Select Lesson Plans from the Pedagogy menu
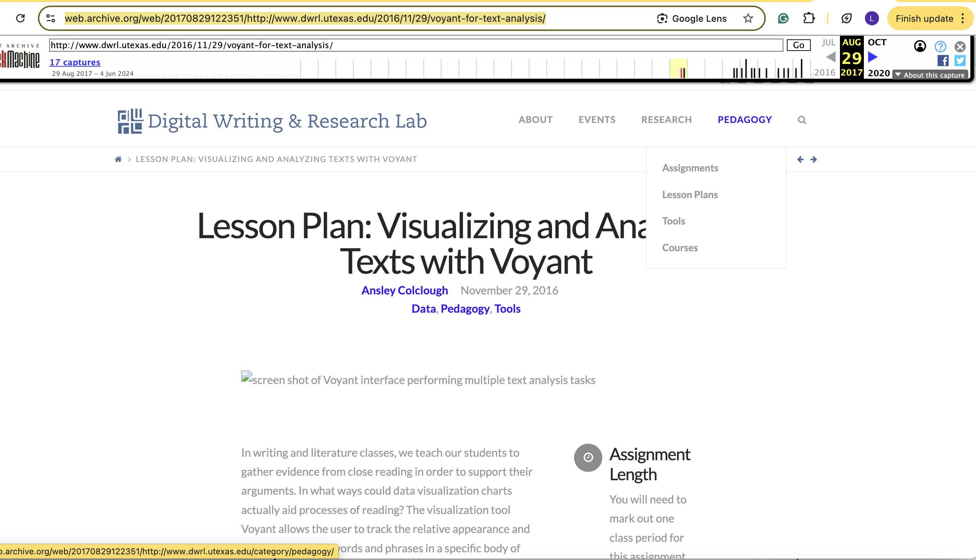The image size is (976, 560). point(690,195)
